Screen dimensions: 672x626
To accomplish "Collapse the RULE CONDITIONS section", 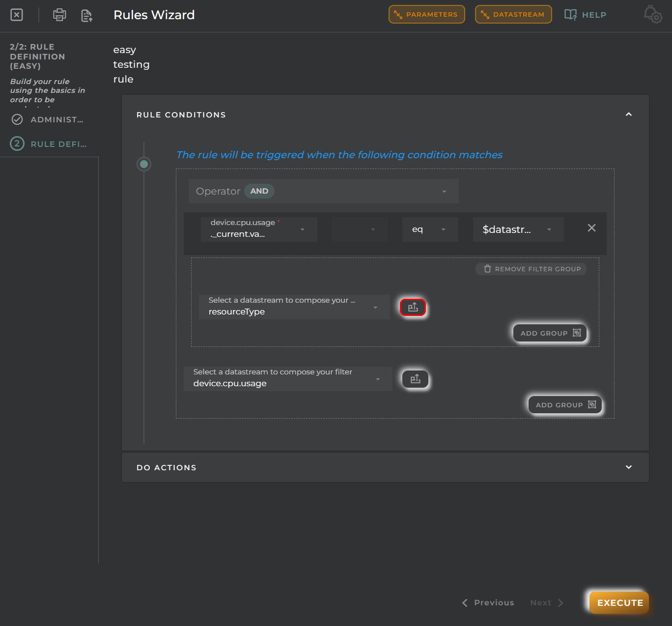I will pos(628,114).
